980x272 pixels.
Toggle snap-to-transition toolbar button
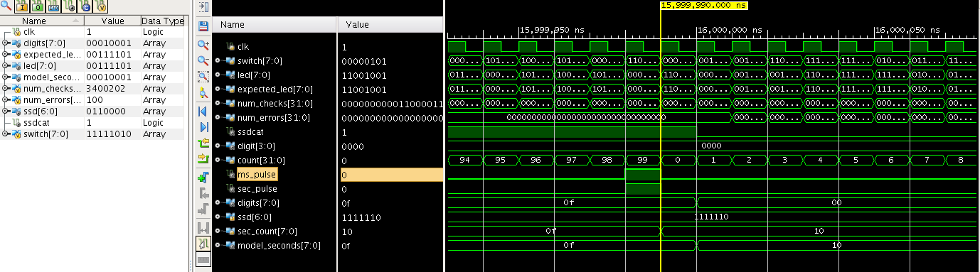[203, 244]
